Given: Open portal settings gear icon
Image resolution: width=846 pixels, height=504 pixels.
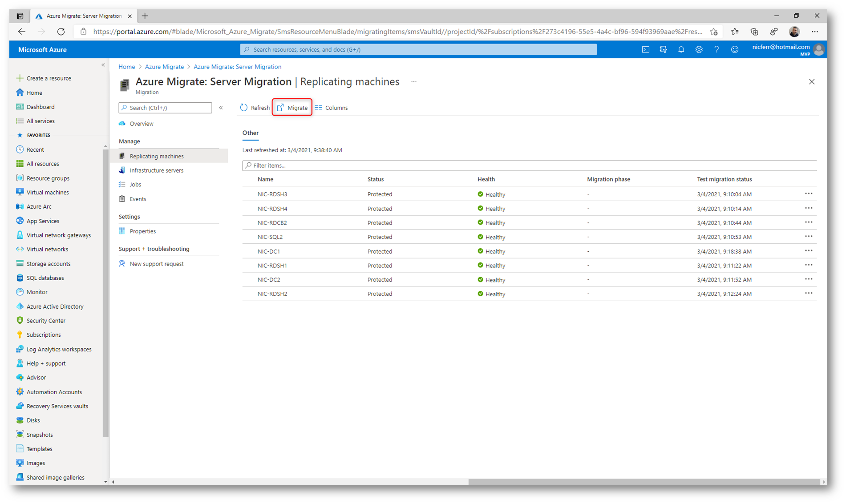Looking at the screenshot, I should 699,49.
